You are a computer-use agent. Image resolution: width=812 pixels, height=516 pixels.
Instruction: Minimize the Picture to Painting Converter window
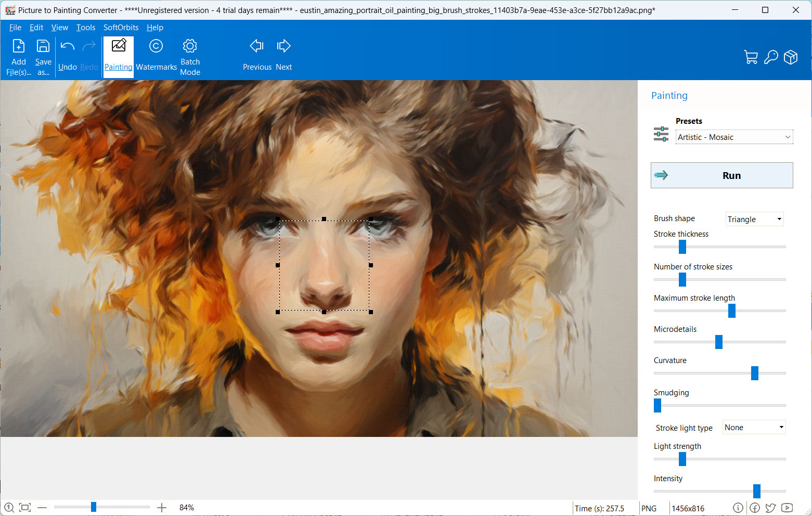[x=735, y=10]
